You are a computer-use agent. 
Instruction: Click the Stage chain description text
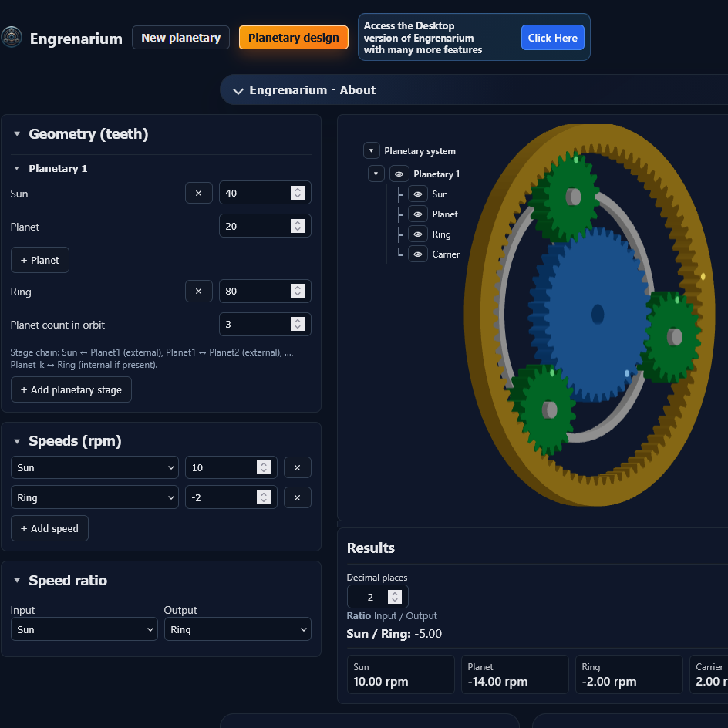[152, 359]
